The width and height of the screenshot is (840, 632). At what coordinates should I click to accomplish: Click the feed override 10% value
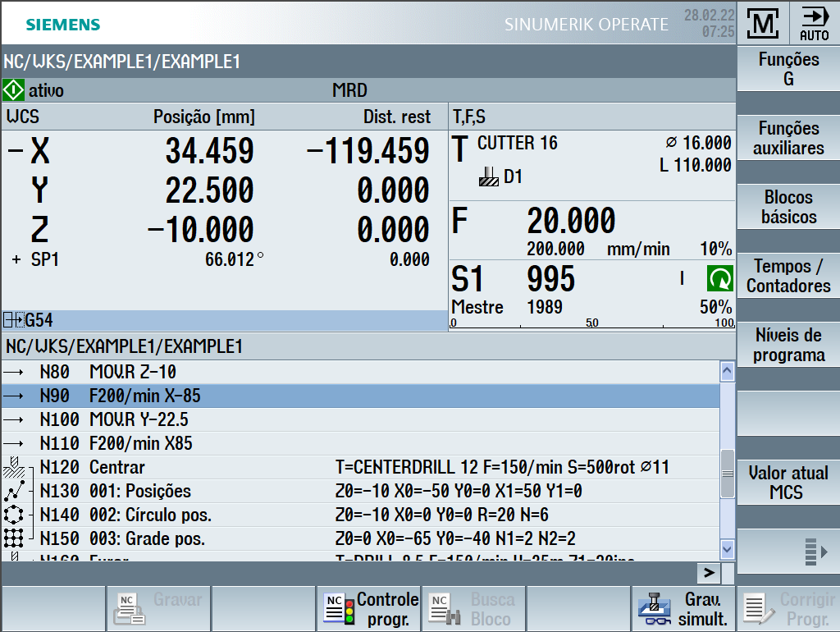715,249
